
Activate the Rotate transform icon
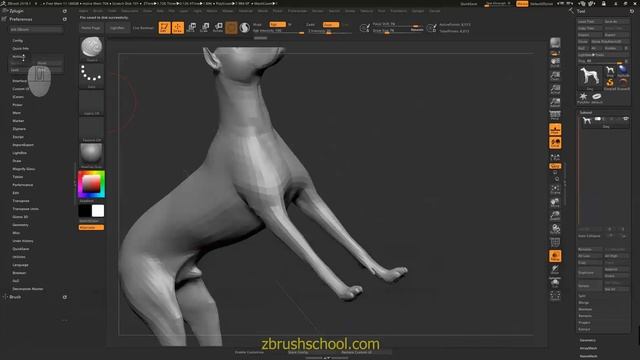point(218,28)
